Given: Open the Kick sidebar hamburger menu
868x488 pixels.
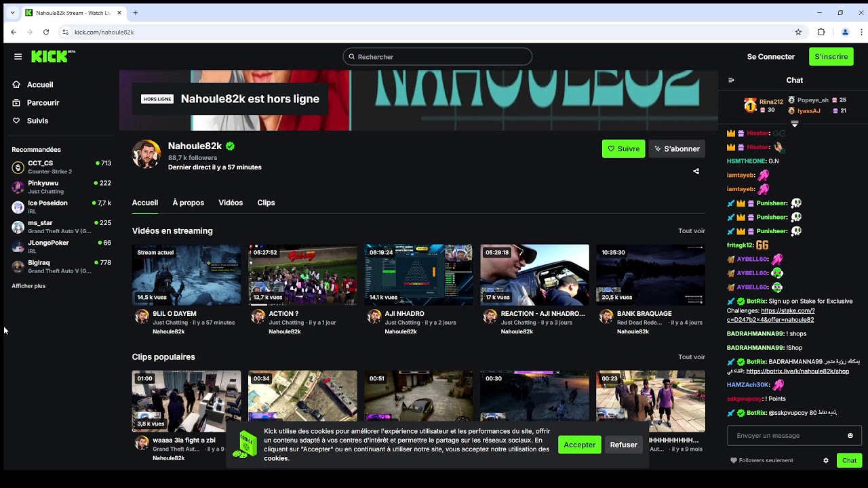Looking at the screenshot, I should (x=18, y=57).
